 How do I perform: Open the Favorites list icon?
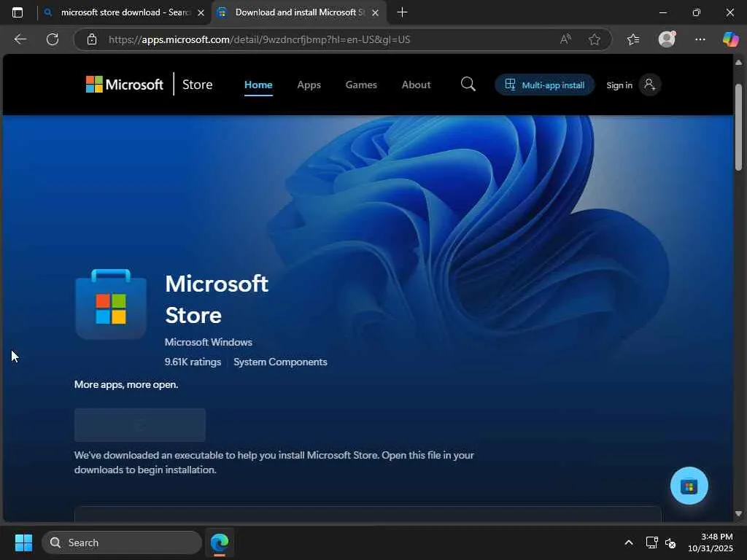point(633,39)
